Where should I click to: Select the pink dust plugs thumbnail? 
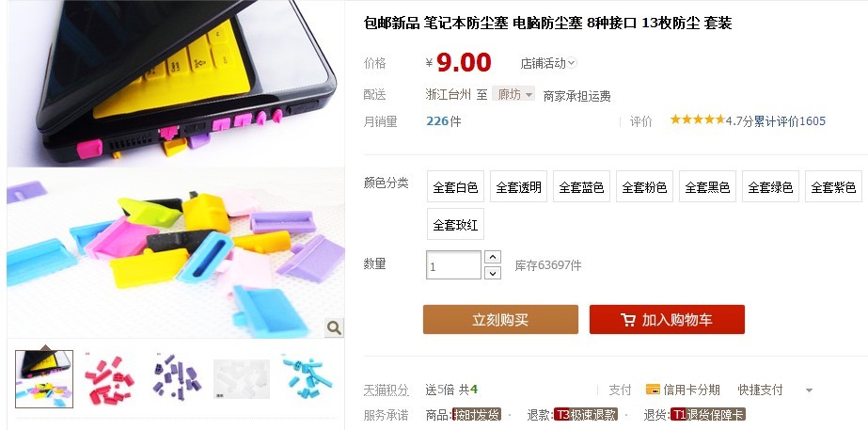coord(110,379)
